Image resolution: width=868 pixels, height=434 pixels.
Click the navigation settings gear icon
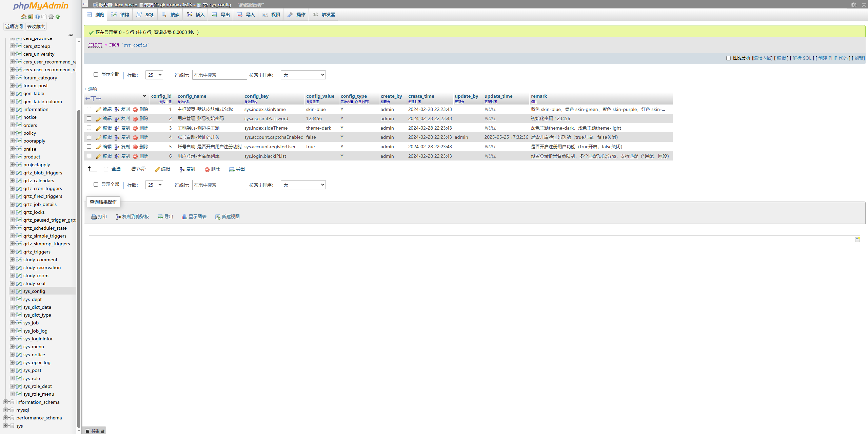pyautogui.click(x=51, y=17)
